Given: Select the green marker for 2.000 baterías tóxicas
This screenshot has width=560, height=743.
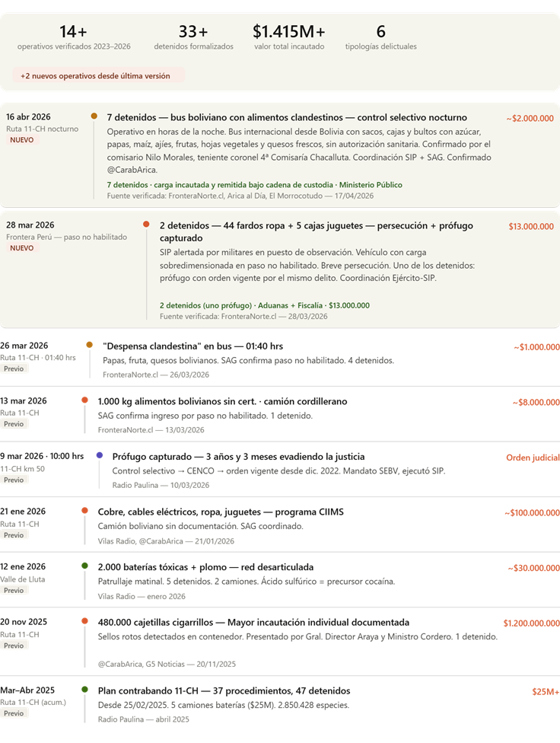Looking at the screenshot, I should click(x=84, y=566).
